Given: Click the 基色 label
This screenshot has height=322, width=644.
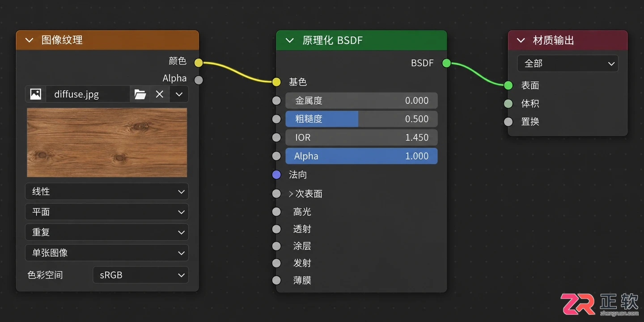Looking at the screenshot, I should (298, 82).
